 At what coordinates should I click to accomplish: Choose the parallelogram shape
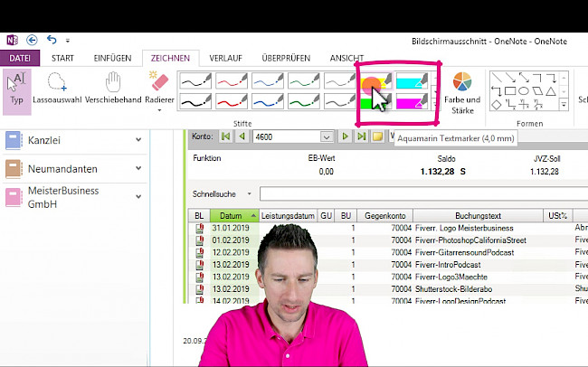[x=537, y=90]
